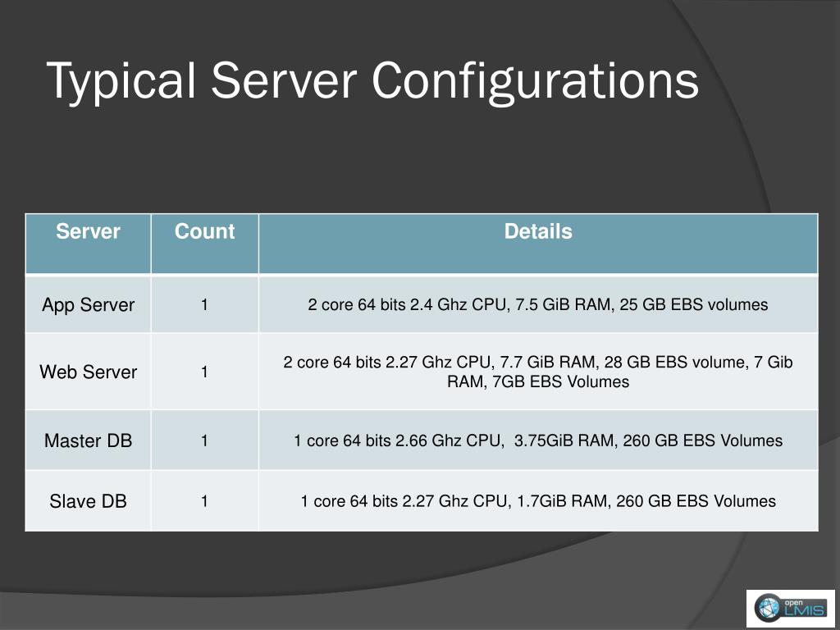Select the 'Web Server' cell
Viewport: 840px width, 630px height.
(x=88, y=372)
